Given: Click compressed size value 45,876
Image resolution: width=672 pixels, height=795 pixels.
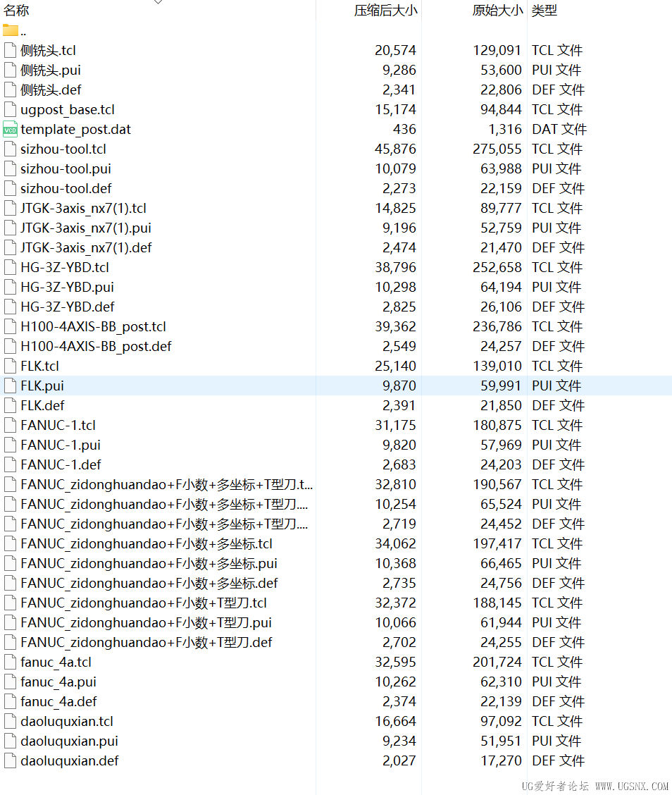Looking at the screenshot, I should click(395, 149).
